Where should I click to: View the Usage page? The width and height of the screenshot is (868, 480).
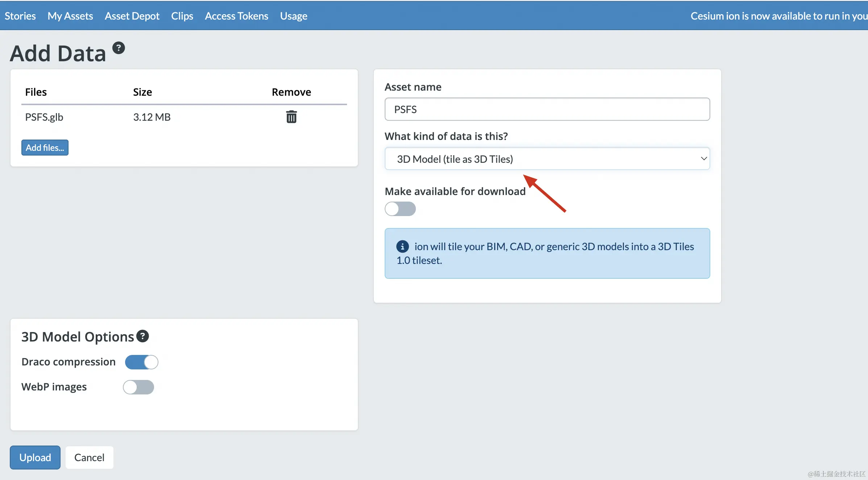point(293,16)
